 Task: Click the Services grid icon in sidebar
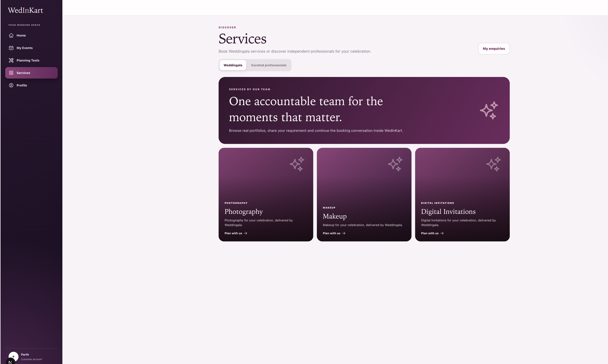11,73
